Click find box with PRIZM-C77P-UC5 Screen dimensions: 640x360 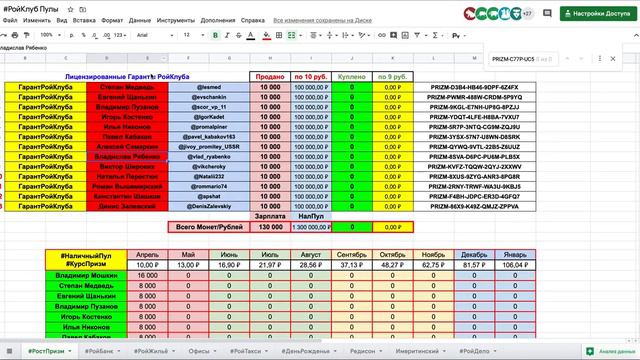pos(524,59)
